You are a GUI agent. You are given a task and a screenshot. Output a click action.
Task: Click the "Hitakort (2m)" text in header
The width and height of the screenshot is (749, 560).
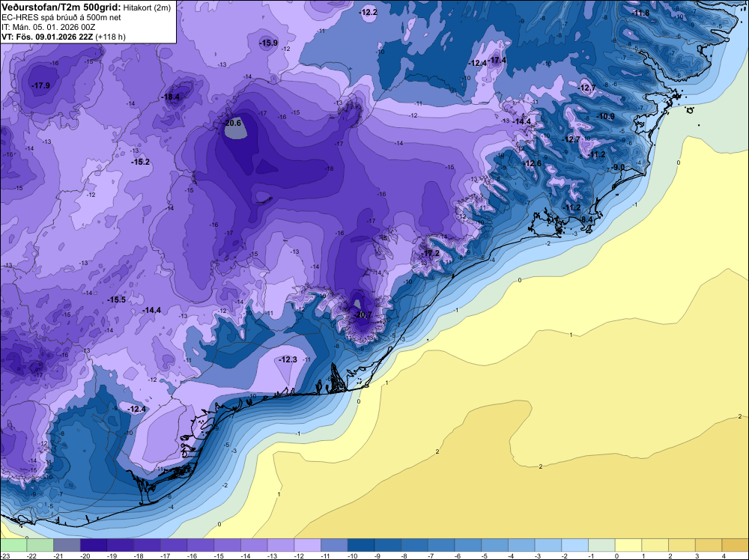[147, 7]
